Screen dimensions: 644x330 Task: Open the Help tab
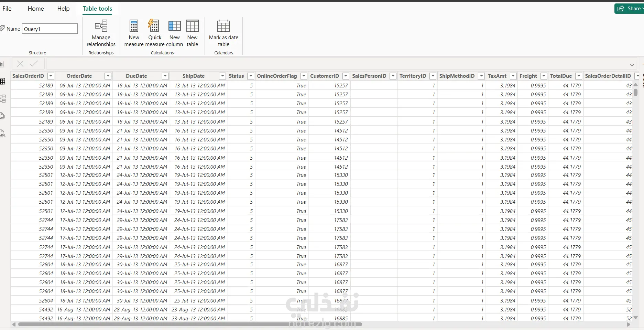tap(63, 9)
